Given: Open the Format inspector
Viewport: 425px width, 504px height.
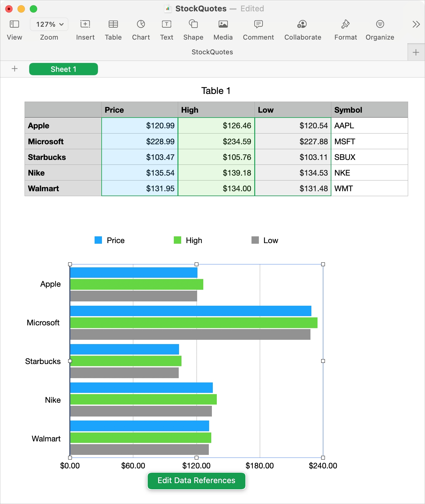Looking at the screenshot, I should point(345,24).
